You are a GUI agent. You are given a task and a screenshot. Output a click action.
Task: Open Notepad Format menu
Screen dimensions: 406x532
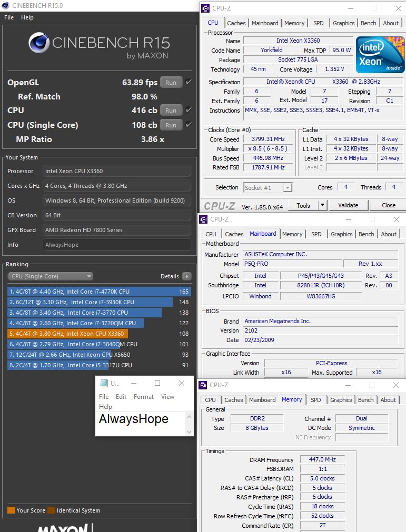click(x=144, y=396)
